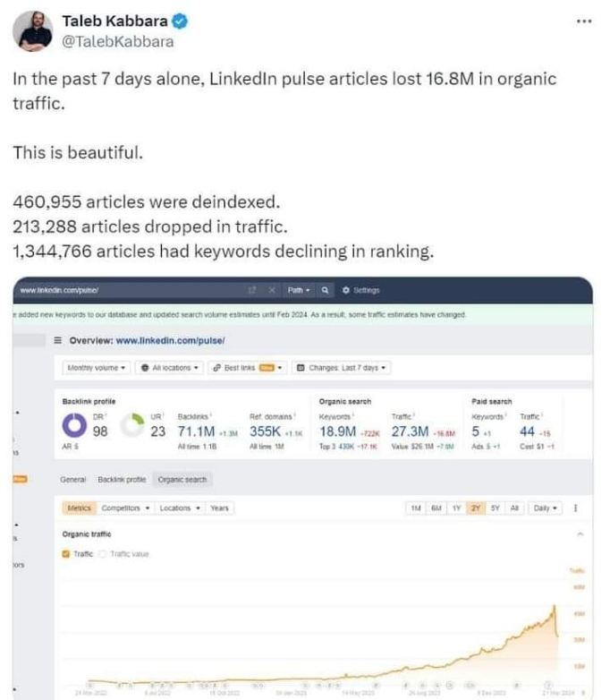This screenshot has height=700, width=610.
Task: Select the Years tab
Action: click(x=219, y=508)
